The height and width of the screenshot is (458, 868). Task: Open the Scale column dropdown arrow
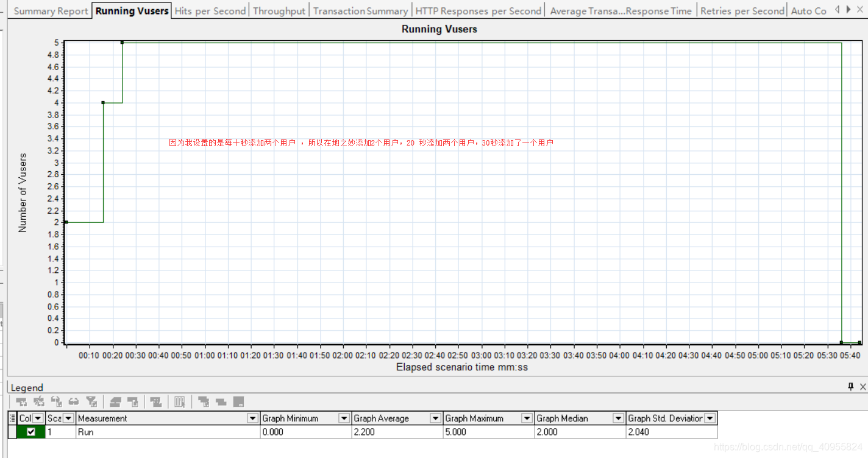pos(68,418)
